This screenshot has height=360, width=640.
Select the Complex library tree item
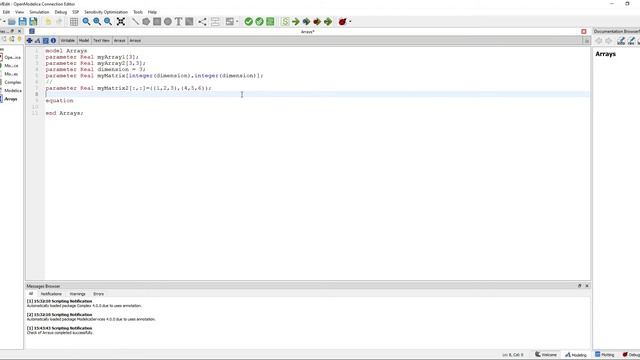tap(12, 82)
